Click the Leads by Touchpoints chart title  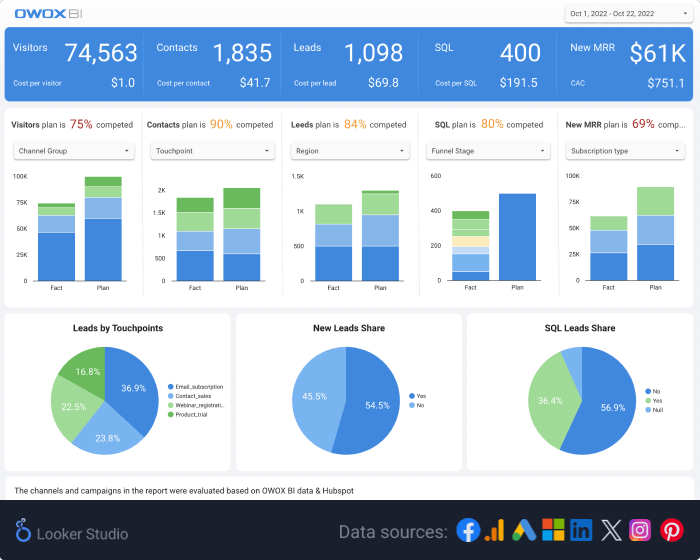(118, 328)
